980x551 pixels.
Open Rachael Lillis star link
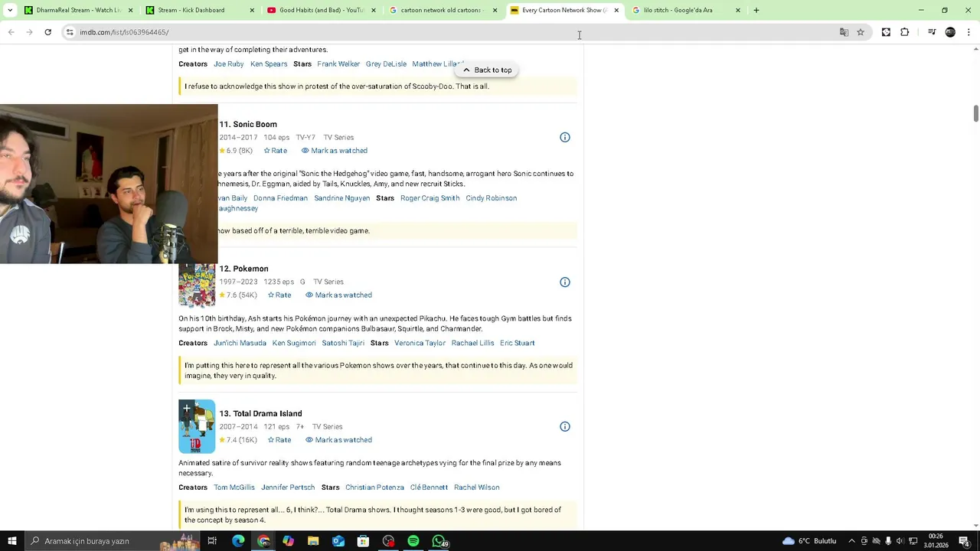click(472, 344)
